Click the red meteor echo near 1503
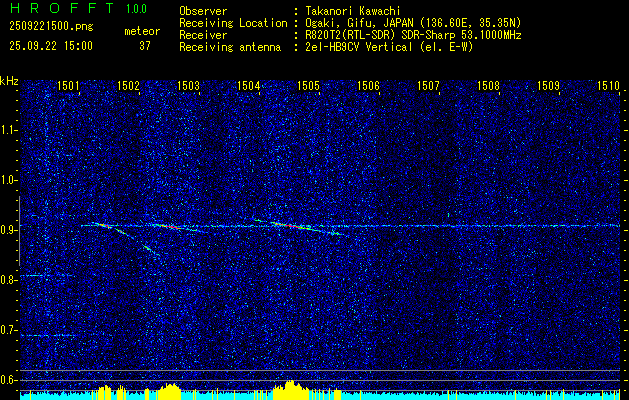This screenshot has height=400, width=629. (170, 227)
